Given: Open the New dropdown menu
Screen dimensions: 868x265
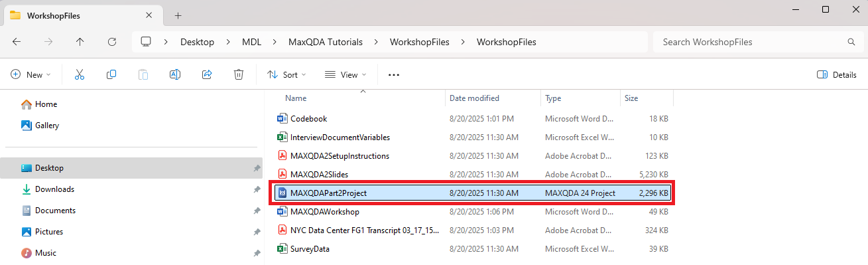Looking at the screenshot, I should (31, 75).
